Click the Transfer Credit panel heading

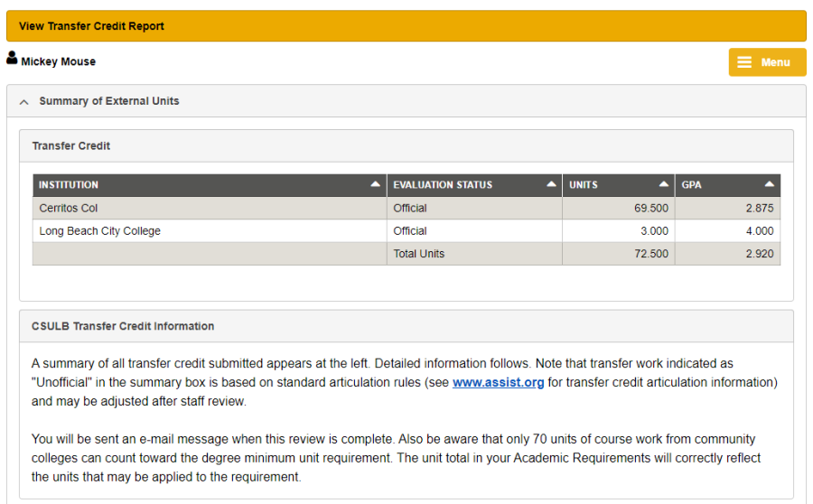click(x=71, y=146)
